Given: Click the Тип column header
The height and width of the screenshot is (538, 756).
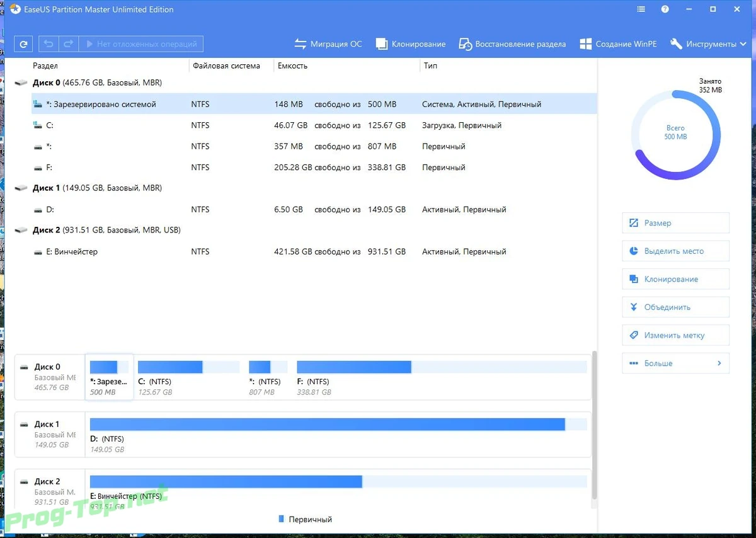Looking at the screenshot, I should click(x=430, y=66).
